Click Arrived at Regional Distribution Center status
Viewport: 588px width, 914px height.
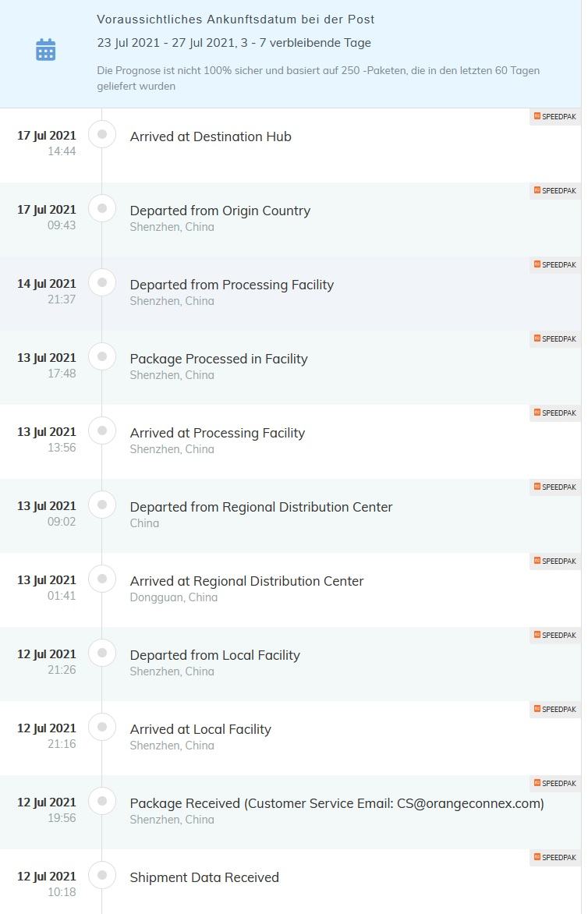click(246, 581)
